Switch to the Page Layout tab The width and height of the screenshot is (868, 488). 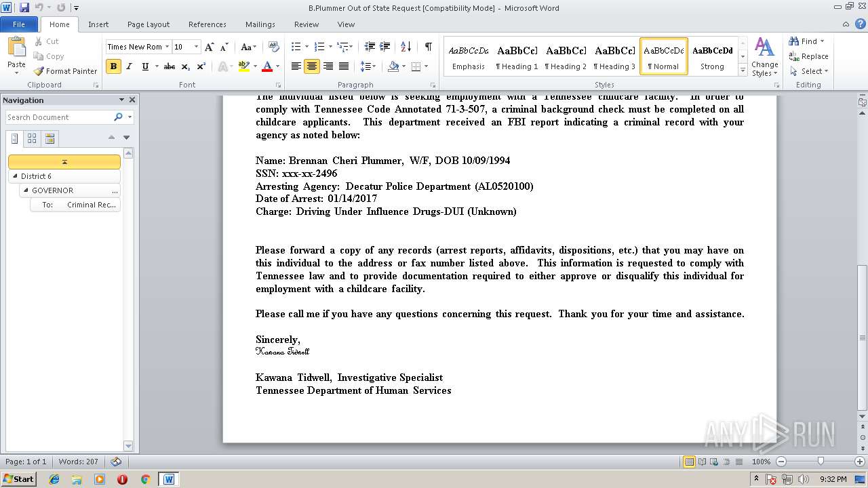[149, 24]
